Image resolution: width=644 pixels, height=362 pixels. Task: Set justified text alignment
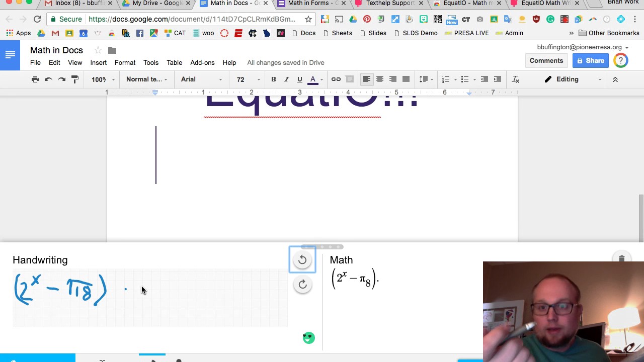[406, 79]
